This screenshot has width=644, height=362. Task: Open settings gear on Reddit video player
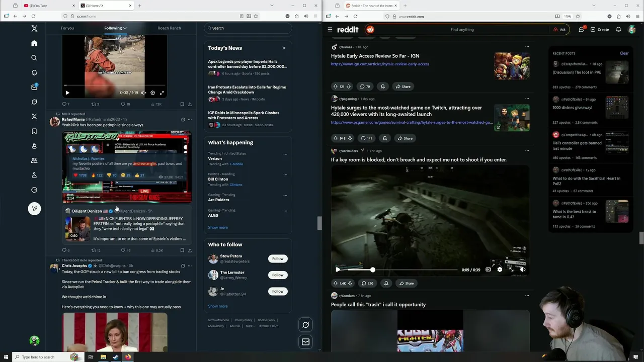click(x=500, y=269)
